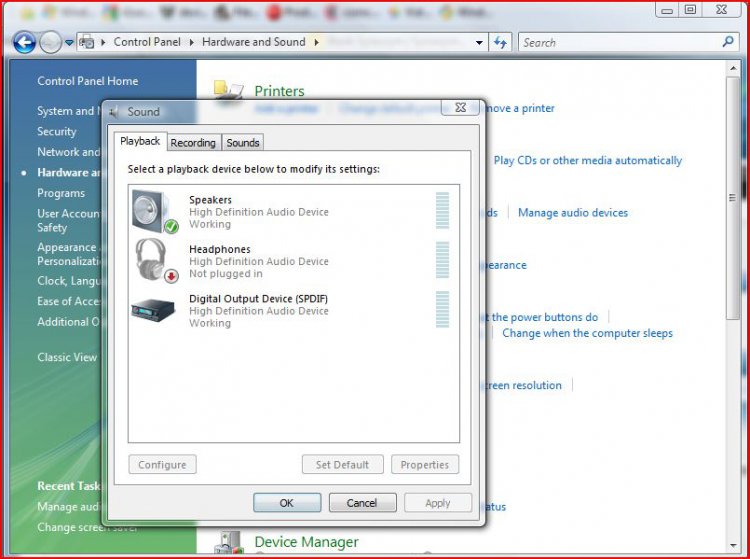Select the 'Digital Output Device (SPDIF)' name
This screenshot has height=559, width=750.
point(258,298)
